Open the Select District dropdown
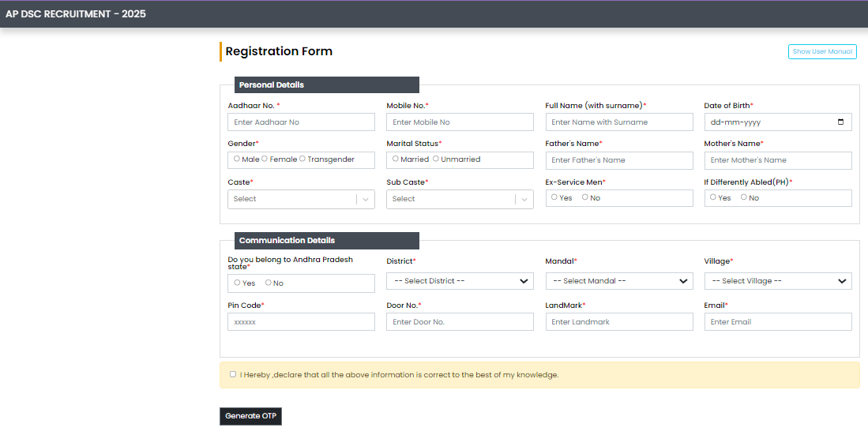 pos(460,281)
